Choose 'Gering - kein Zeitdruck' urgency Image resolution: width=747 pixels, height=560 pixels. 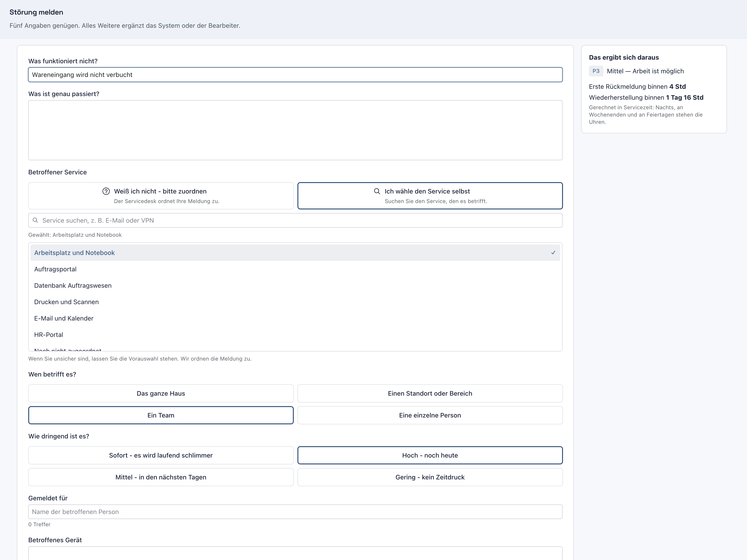pyautogui.click(x=430, y=477)
